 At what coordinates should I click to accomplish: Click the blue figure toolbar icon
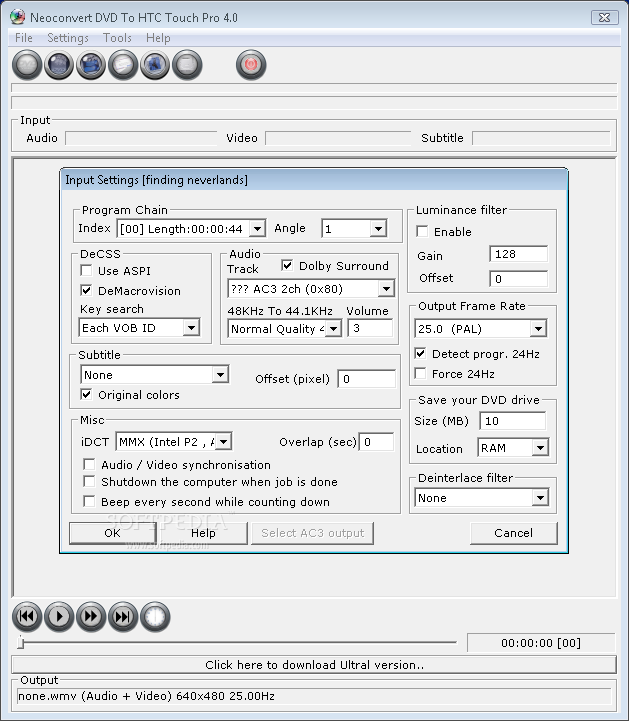click(155, 65)
